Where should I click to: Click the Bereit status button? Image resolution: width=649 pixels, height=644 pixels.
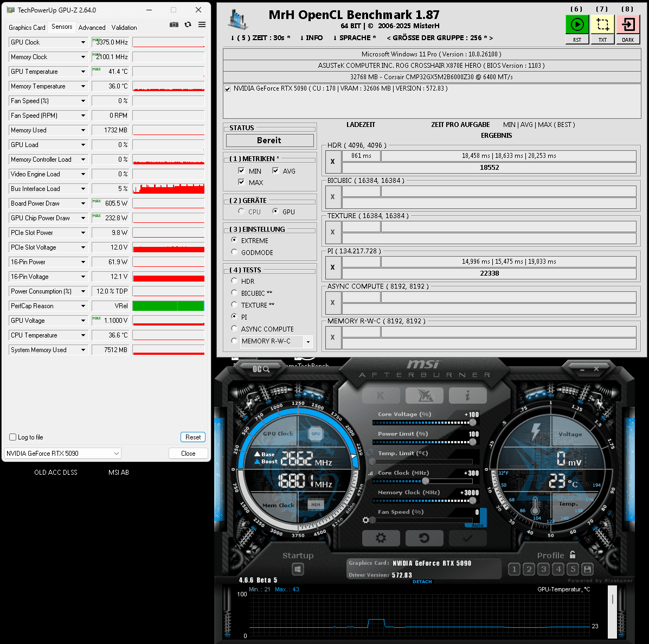tap(269, 141)
